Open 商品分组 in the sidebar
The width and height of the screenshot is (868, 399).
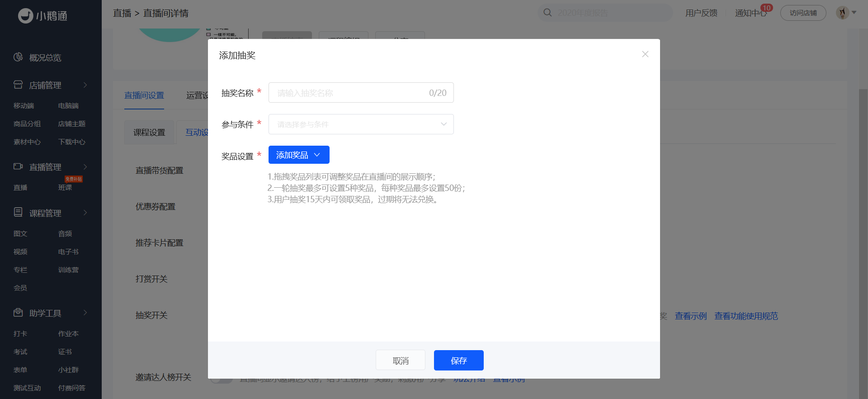point(27,123)
